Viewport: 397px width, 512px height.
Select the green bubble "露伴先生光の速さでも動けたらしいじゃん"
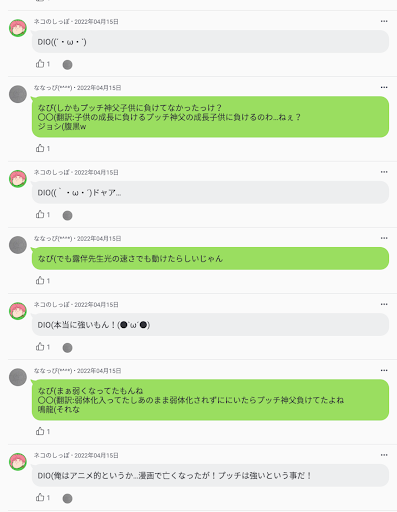tap(210, 258)
